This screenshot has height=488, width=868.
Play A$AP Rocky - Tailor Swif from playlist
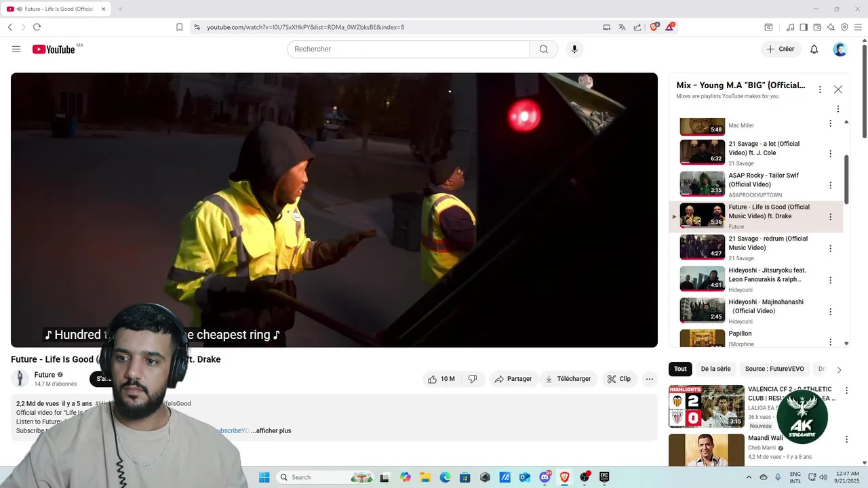pos(703,184)
